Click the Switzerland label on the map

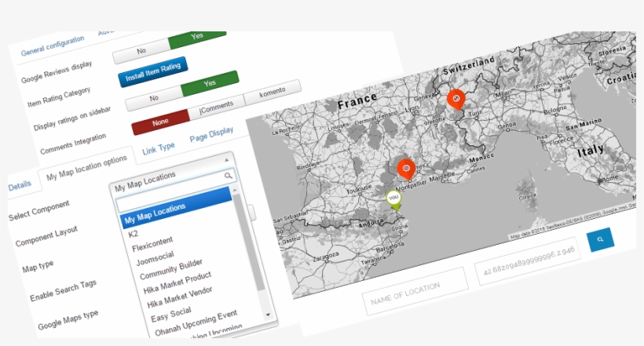pos(469,65)
